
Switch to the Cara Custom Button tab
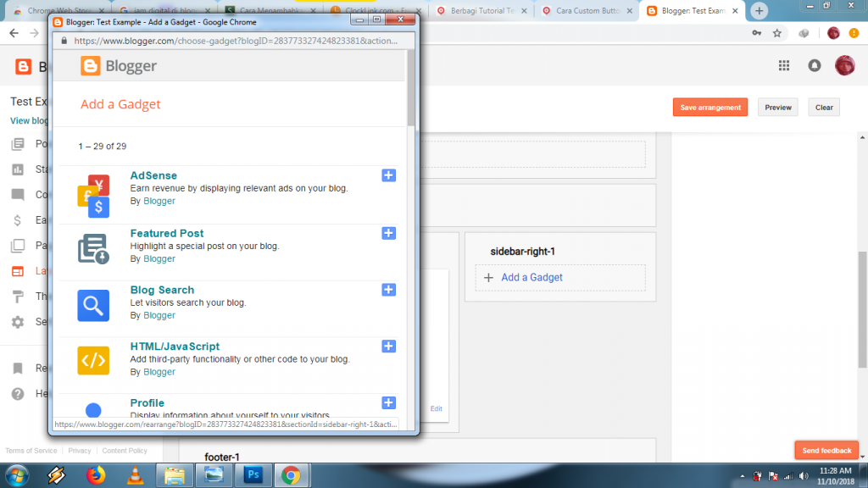587,10
